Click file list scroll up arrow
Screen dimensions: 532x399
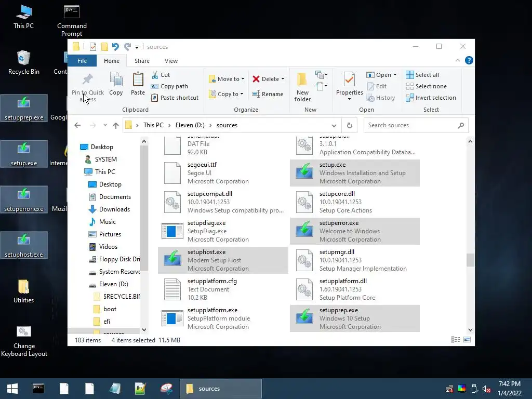click(x=470, y=141)
